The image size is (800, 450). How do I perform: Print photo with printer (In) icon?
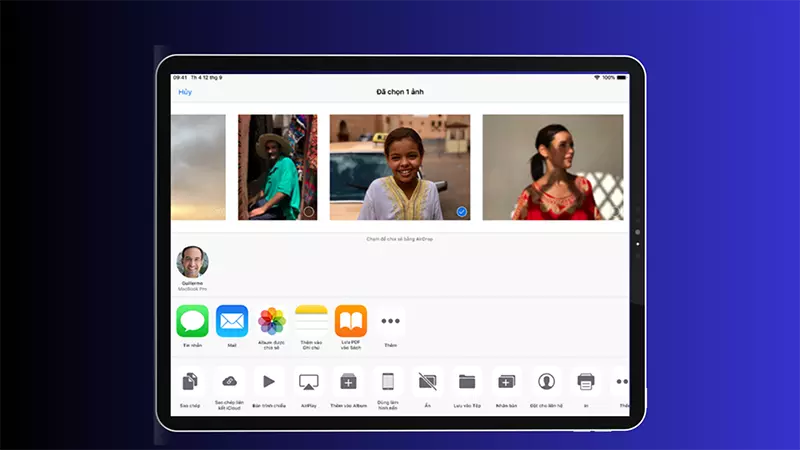pos(586,382)
